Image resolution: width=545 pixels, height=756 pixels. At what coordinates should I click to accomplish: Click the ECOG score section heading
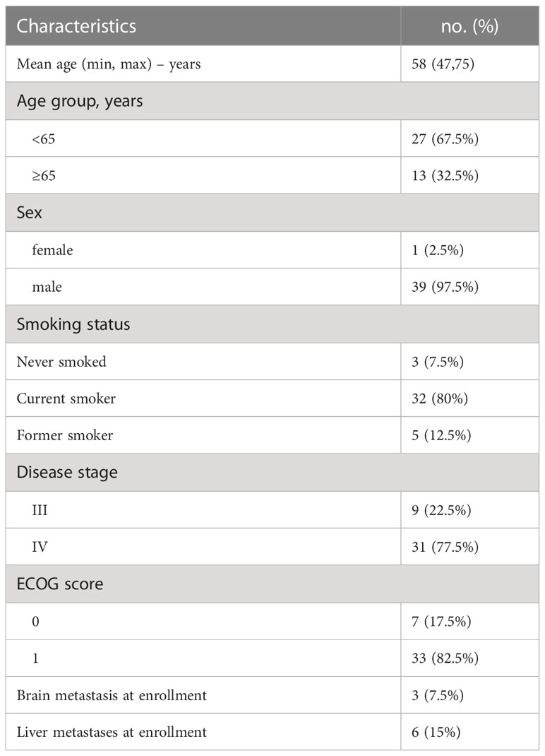point(60,584)
